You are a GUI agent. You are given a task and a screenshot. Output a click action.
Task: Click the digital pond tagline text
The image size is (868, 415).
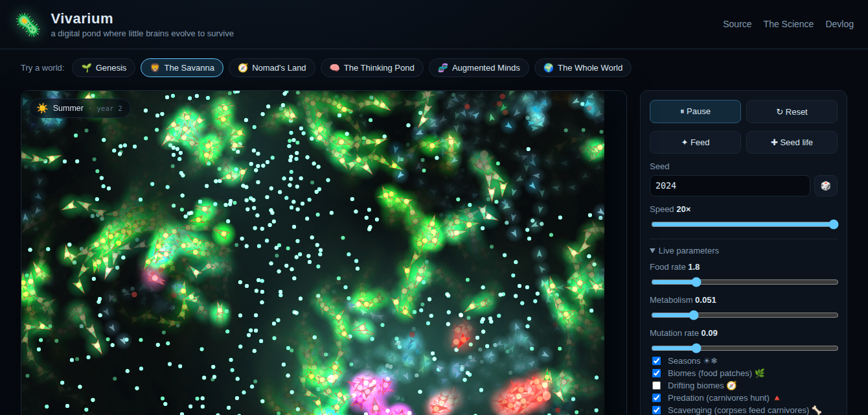pyautogui.click(x=143, y=34)
